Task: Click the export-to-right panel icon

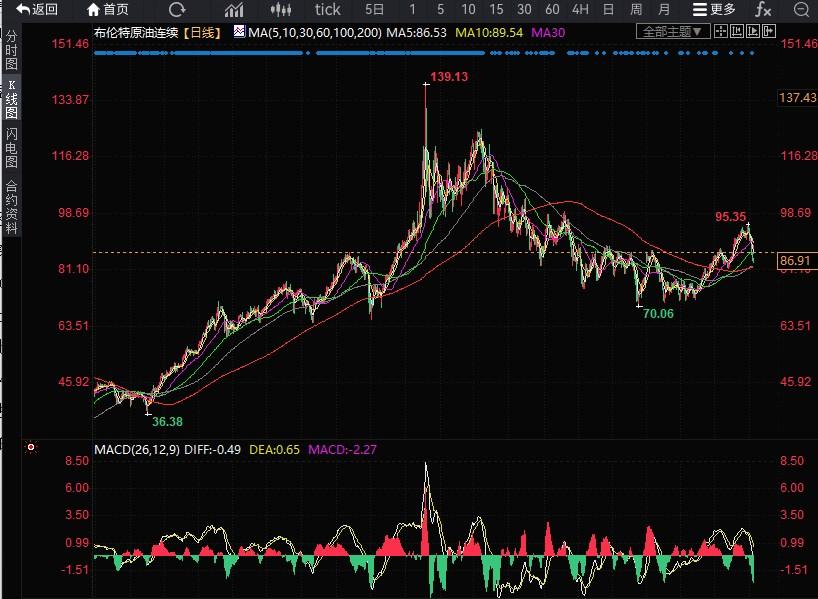Action: tap(769, 31)
